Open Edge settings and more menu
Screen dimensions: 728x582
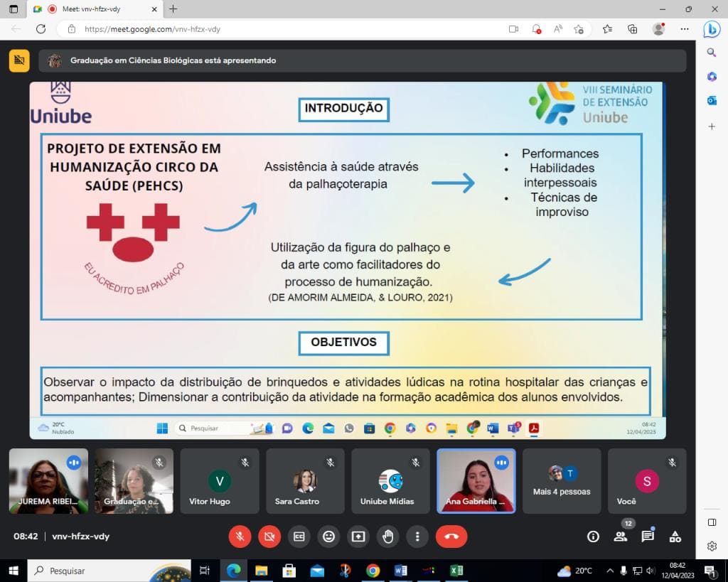685,29
